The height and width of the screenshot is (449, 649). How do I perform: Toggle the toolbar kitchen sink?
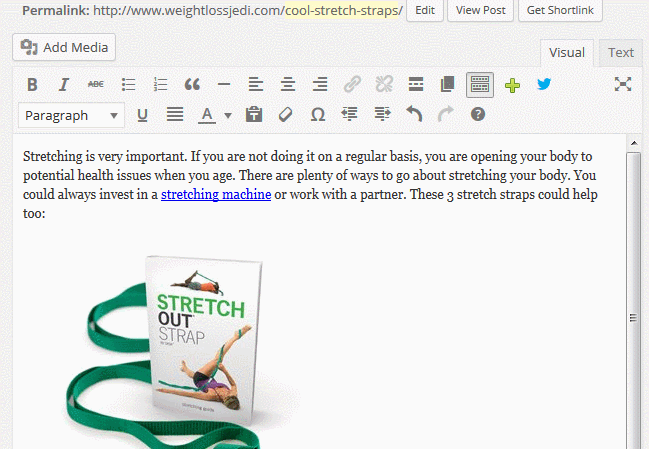480,85
